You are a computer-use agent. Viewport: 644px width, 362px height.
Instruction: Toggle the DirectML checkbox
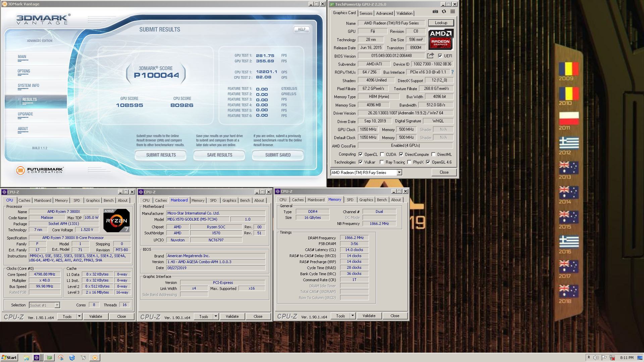(433, 155)
